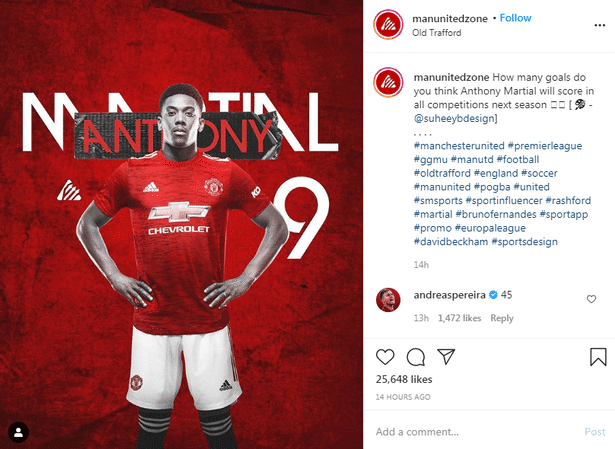The height and width of the screenshot is (449, 615).
Task: Save post using the bookmark icon
Action: pyautogui.click(x=598, y=357)
